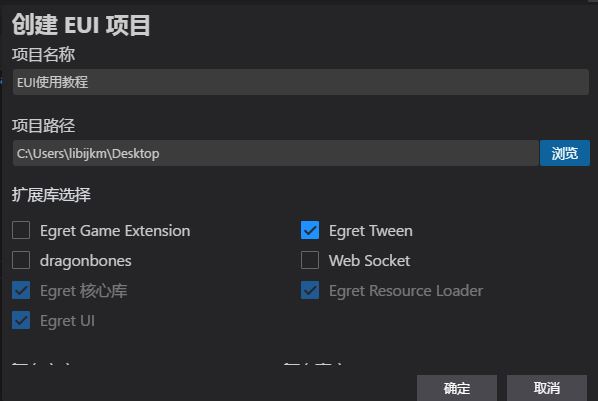
Task: Click the 项目名称 input field
Action: pyautogui.click(x=301, y=82)
